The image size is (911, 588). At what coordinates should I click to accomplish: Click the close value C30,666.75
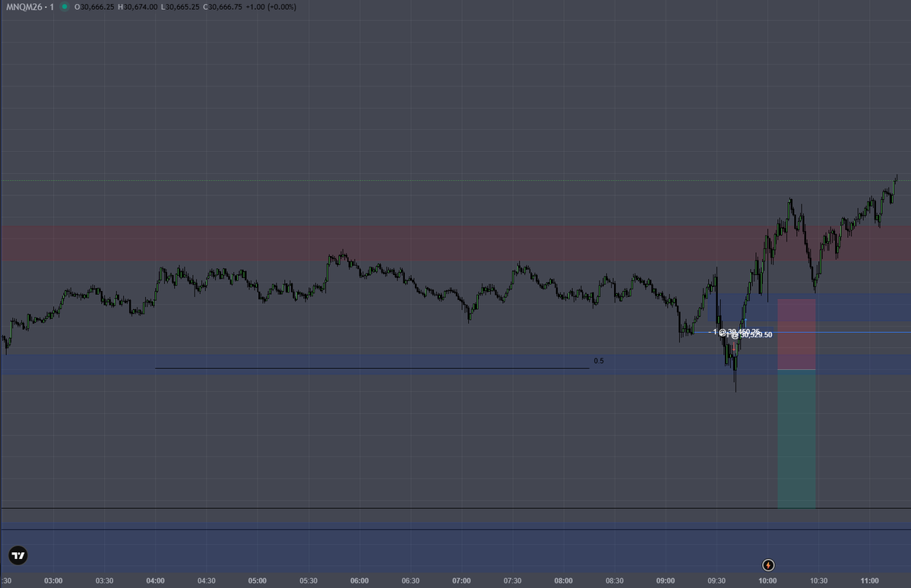point(223,7)
